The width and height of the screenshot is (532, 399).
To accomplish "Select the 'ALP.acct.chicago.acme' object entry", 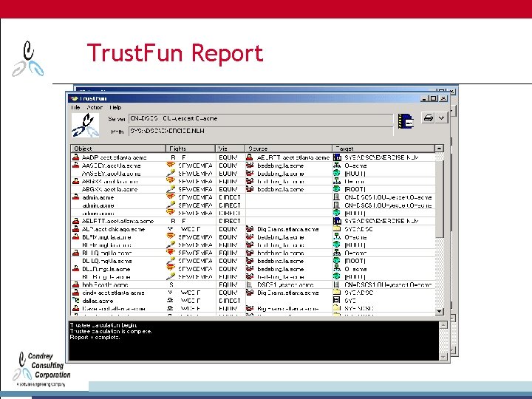I will pyautogui.click(x=113, y=229).
